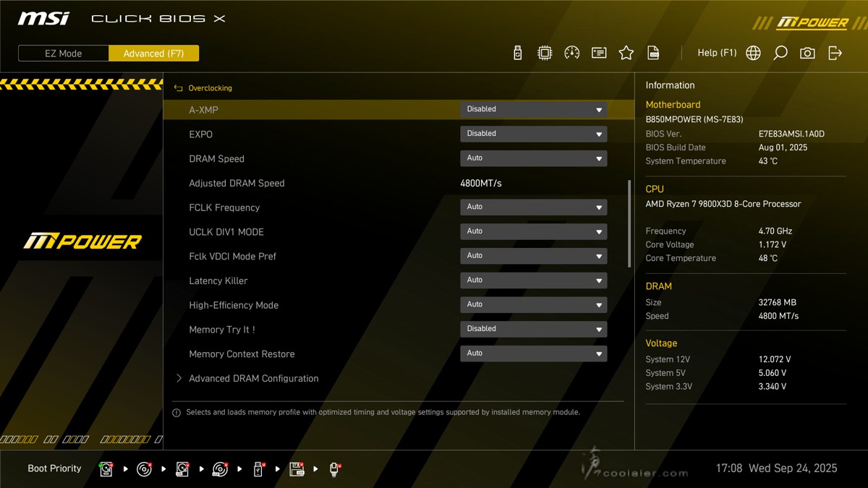Click the Favorites star icon
This screenshot has width=868, height=488.
tap(626, 53)
